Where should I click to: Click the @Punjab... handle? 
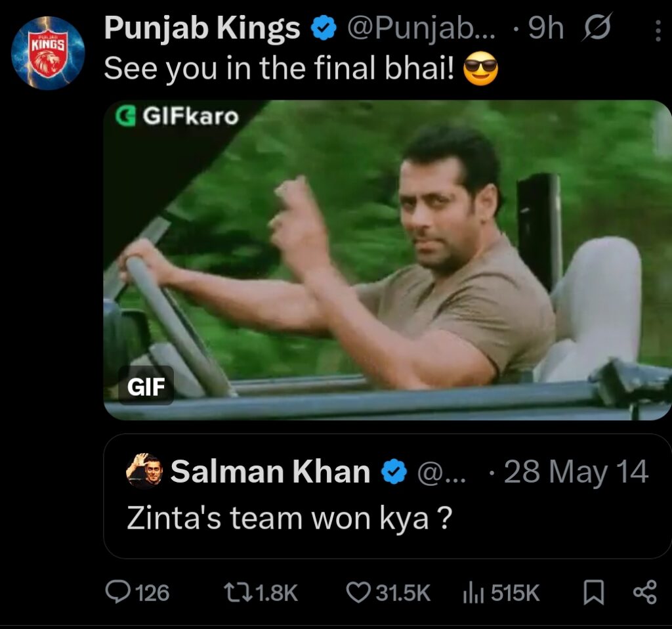[x=423, y=29]
